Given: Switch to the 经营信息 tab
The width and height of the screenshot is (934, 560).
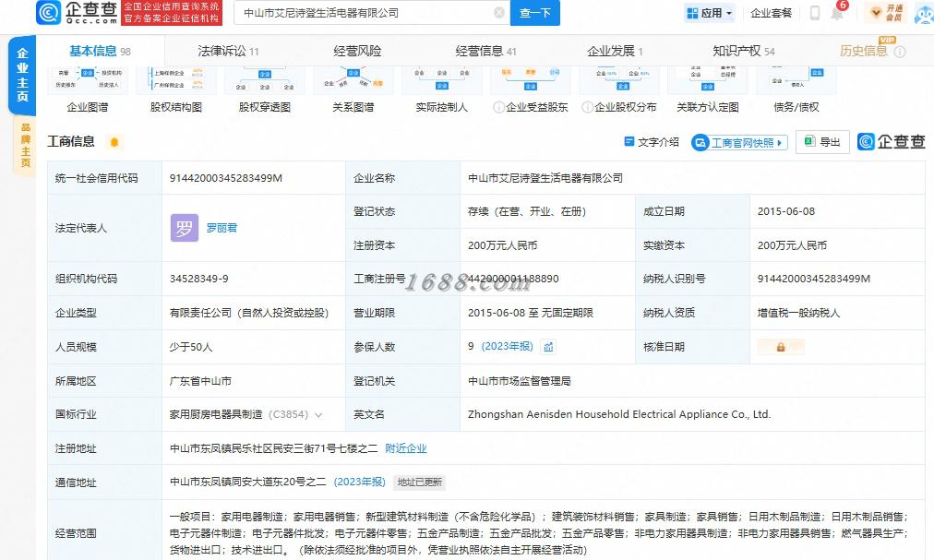Looking at the screenshot, I should click(485, 52).
